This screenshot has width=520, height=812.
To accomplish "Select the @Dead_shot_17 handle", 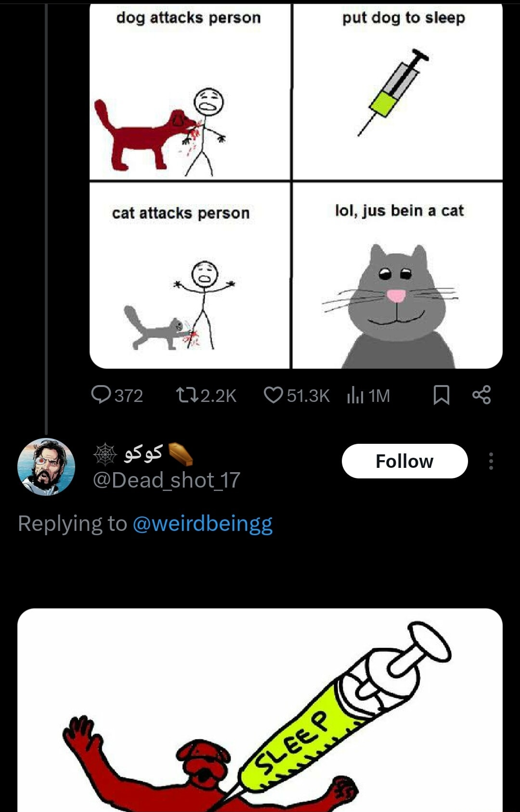I will pyautogui.click(x=164, y=480).
